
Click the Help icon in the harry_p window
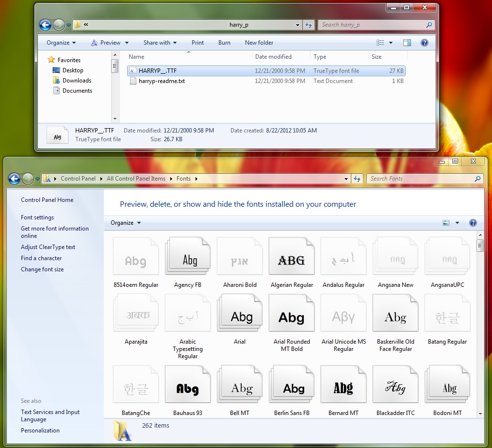tap(424, 42)
